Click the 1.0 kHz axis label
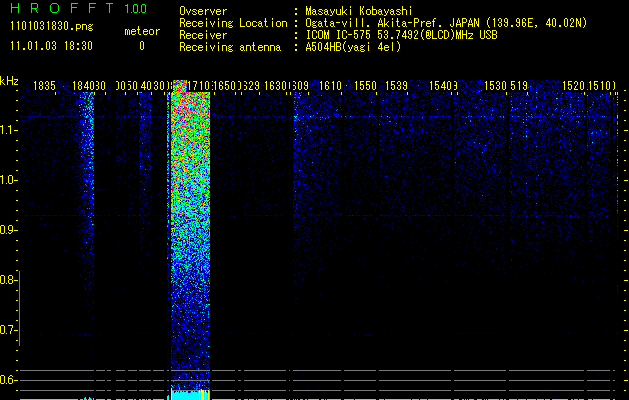 pos(8,180)
